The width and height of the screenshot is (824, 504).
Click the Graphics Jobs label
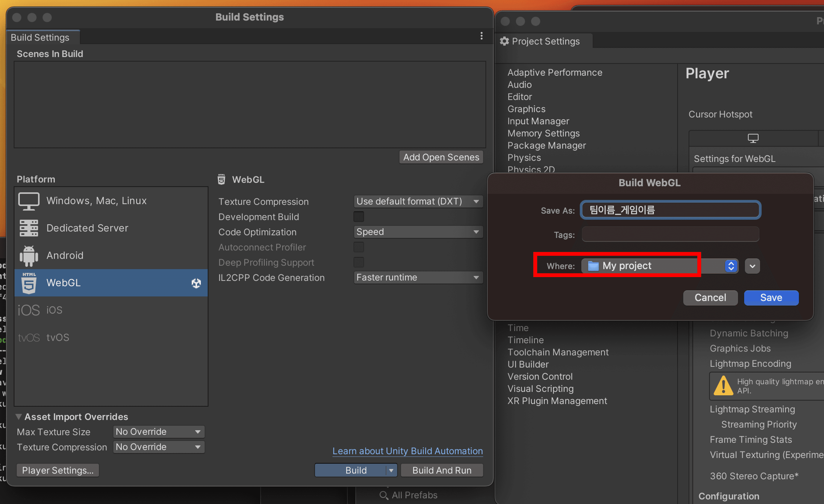coord(740,348)
